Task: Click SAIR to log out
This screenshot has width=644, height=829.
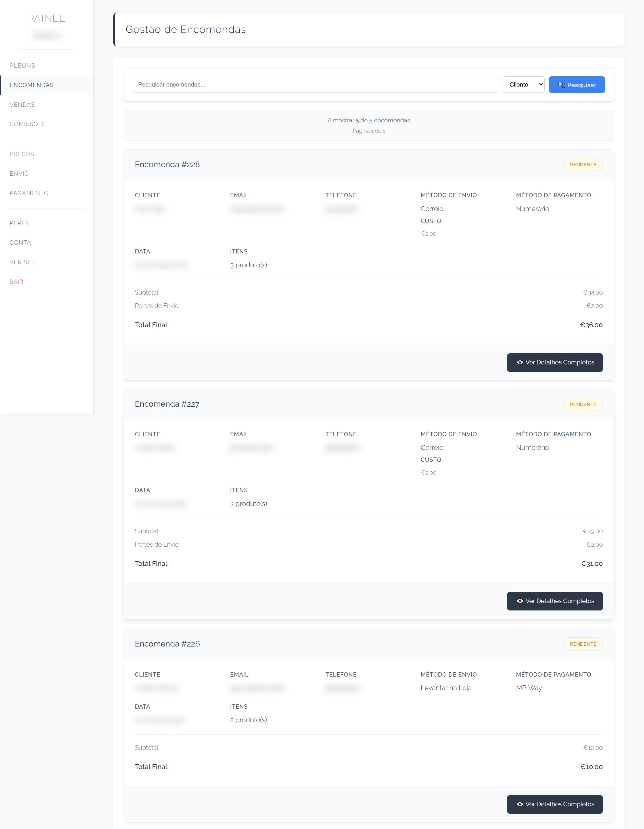Action: click(16, 281)
